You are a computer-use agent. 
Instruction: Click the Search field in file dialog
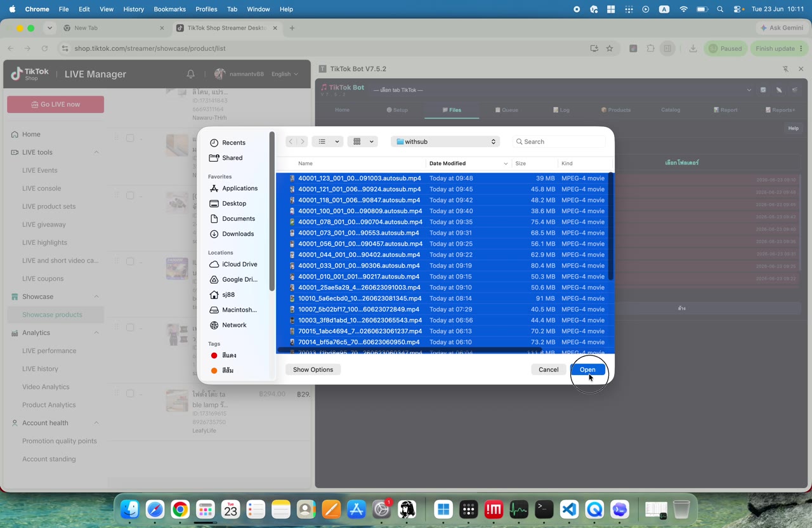pos(559,142)
